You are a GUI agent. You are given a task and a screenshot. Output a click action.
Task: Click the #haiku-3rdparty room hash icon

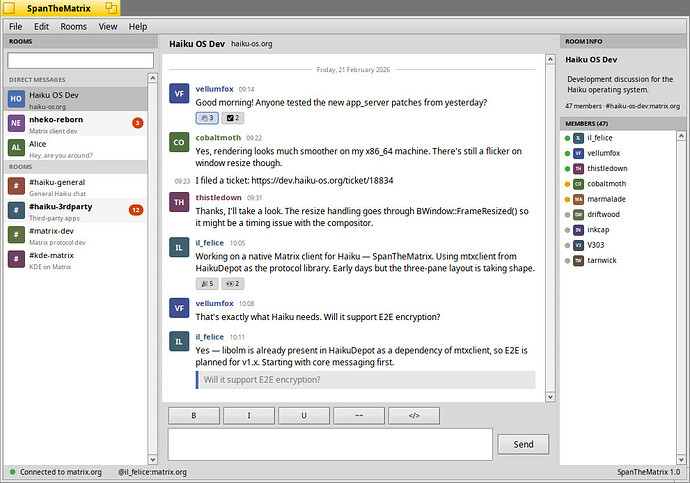[16, 210]
